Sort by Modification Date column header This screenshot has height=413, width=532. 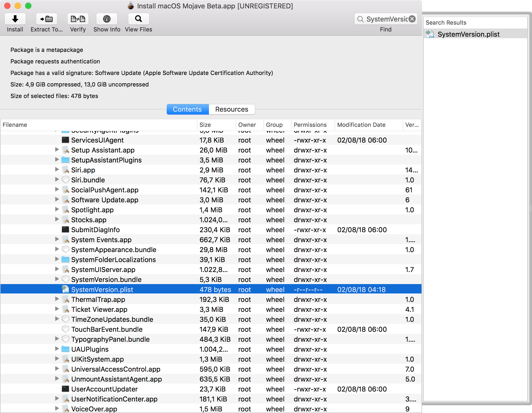[361, 125]
